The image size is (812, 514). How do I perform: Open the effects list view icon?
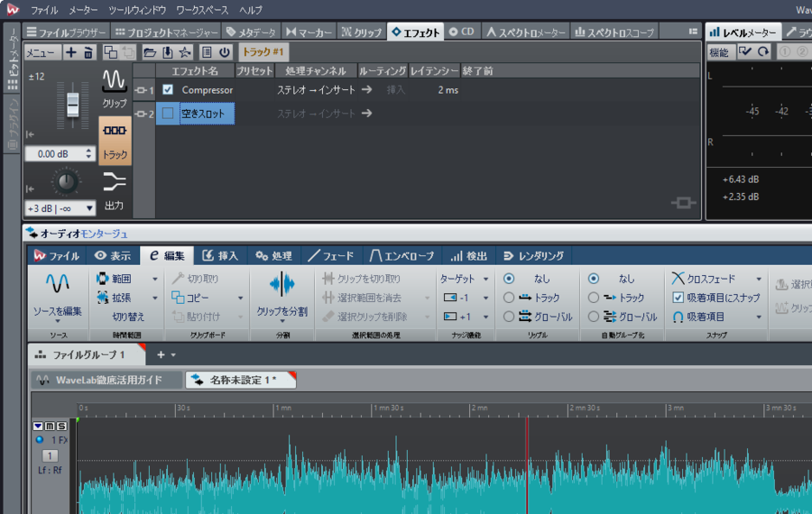[207, 51]
